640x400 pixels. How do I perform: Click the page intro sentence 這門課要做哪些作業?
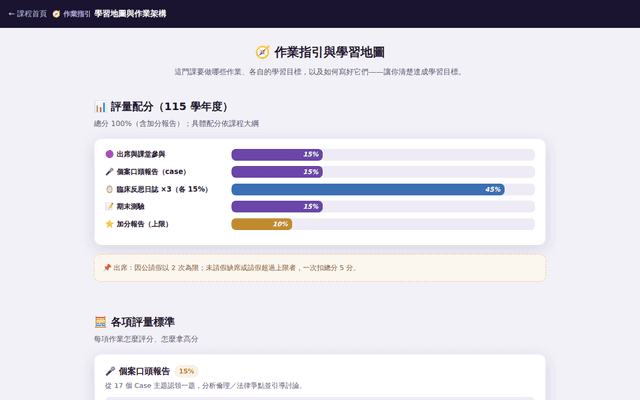(x=320, y=72)
